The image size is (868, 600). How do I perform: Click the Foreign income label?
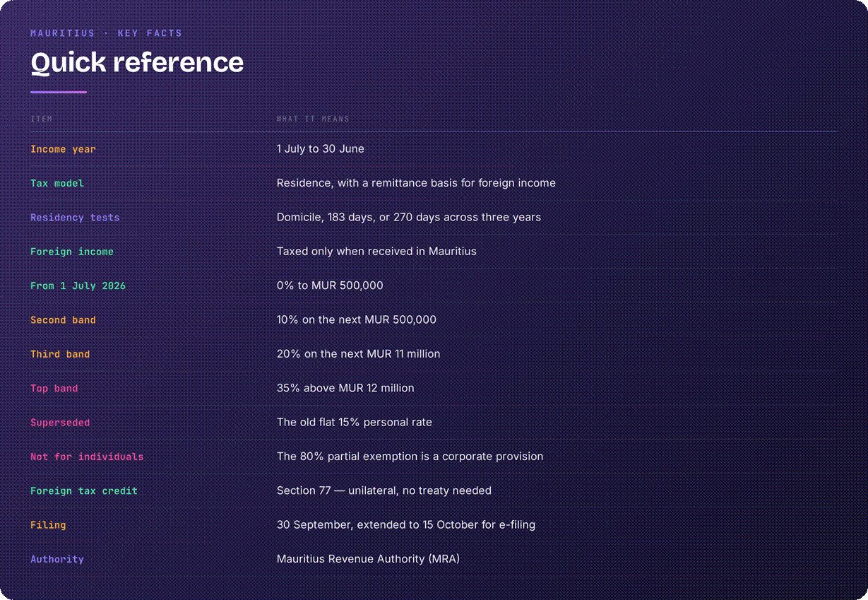72,252
